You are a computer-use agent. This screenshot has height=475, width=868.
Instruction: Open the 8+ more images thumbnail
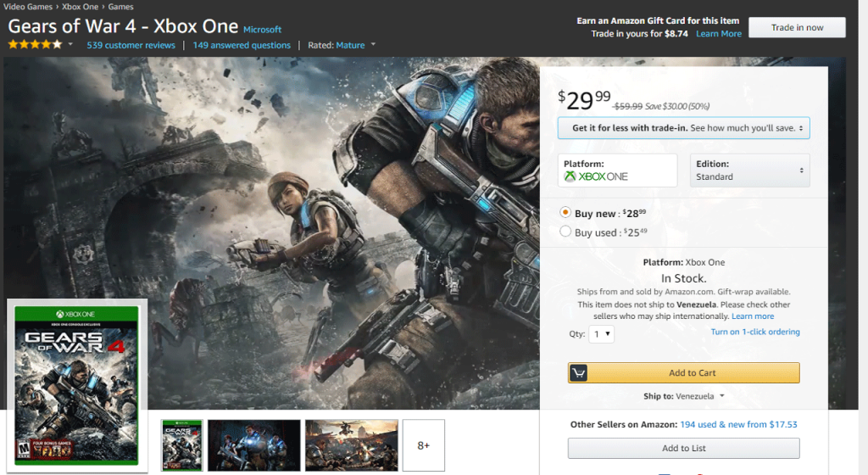pos(424,445)
